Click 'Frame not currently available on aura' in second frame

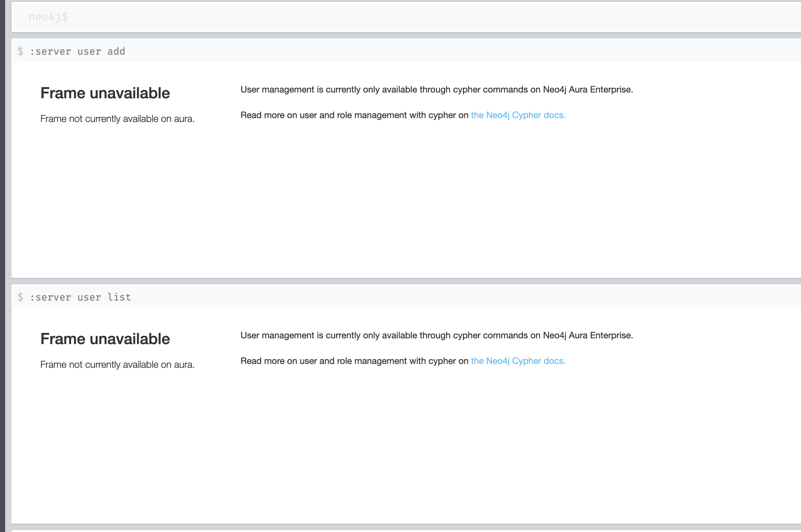[117, 365]
